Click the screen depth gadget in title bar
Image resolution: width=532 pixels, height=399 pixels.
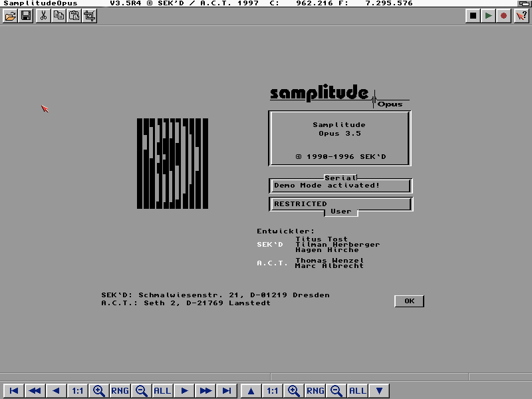[524, 3]
